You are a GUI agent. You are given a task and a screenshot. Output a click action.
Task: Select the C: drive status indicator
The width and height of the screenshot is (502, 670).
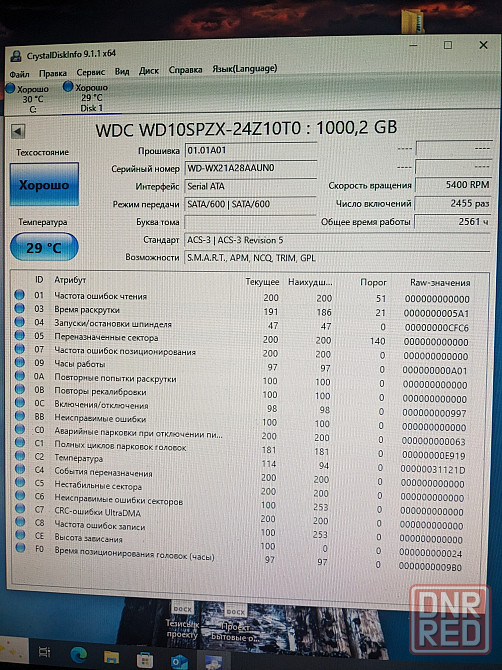(28, 98)
